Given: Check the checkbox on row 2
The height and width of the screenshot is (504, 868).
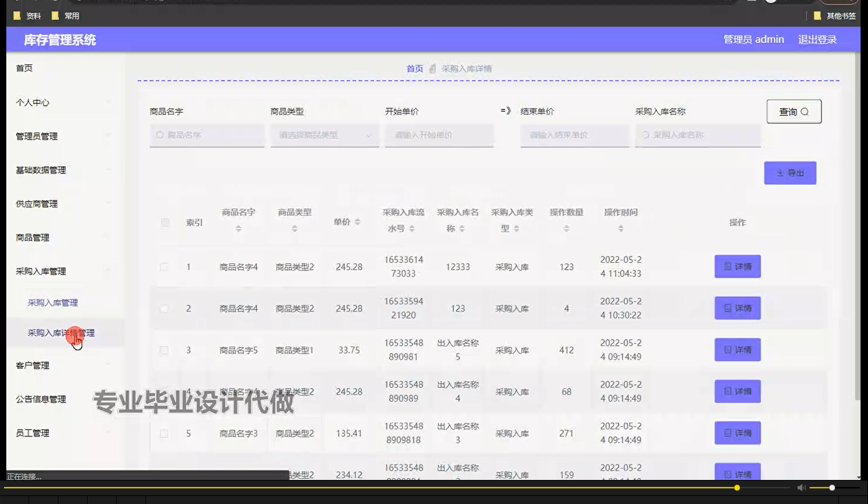Looking at the screenshot, I should [165, 308].
